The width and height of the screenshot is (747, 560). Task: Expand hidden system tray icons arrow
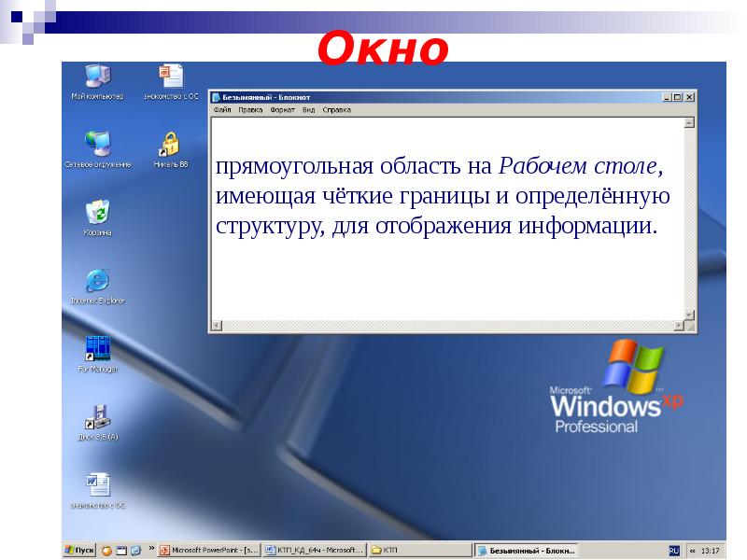pyautogui.click(x=689, y=551)
